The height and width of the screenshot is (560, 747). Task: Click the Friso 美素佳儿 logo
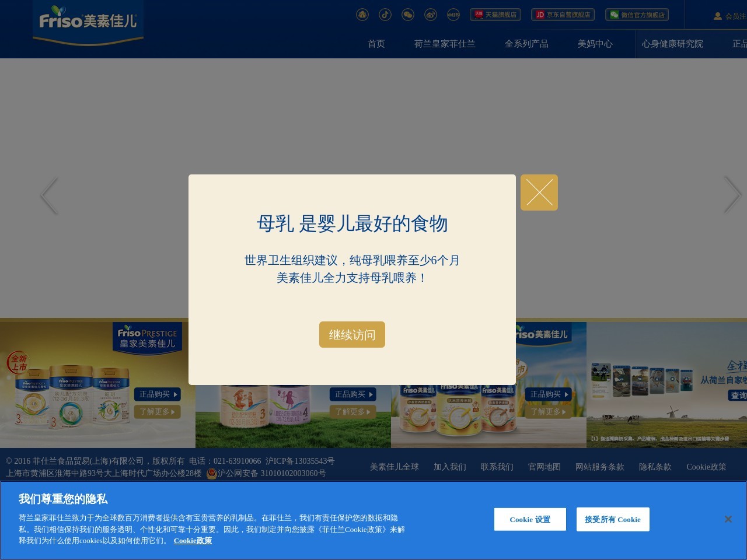[x=88, y=22]
